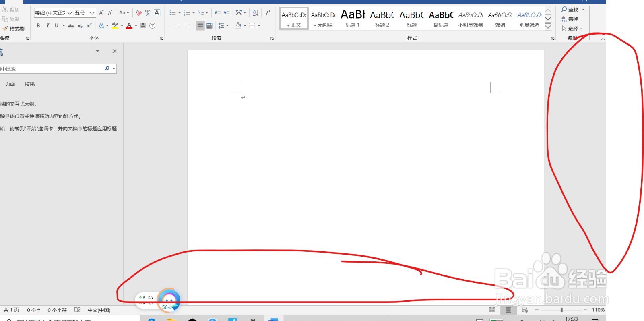
Task: Adjust the zoom slider handle
Action: tap(561, 310)
